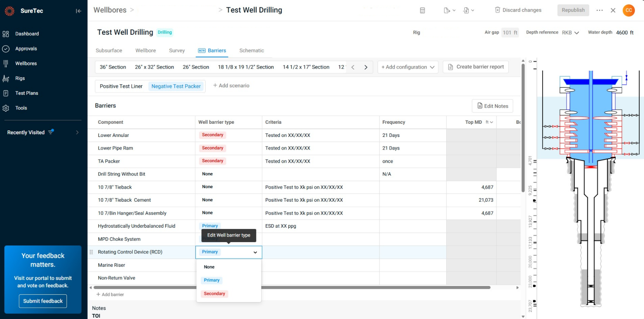Open Edit Notes
644x319 pixels.
(x=492, y=106)
